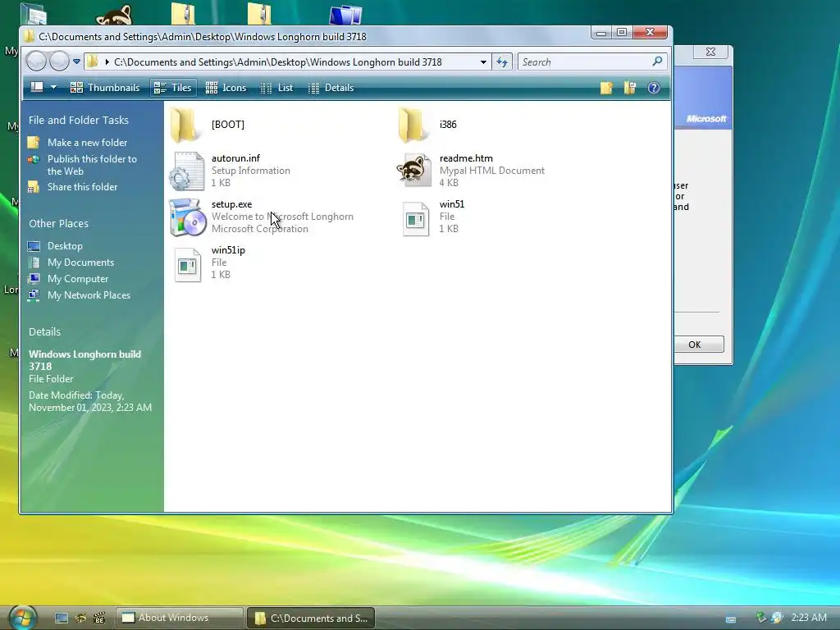Go to My Network Places
This screenshot has width=840, height=630.
(x=89, y=295)
